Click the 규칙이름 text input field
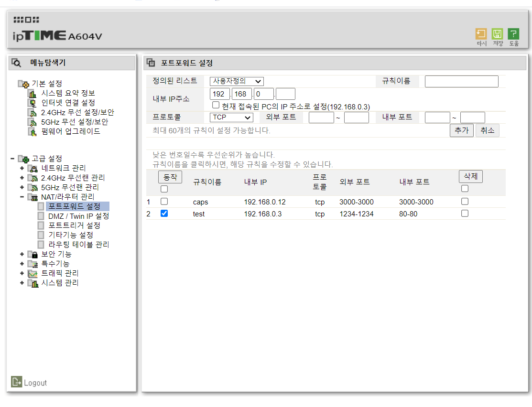532x407 pixels. [x=461, y=82]
